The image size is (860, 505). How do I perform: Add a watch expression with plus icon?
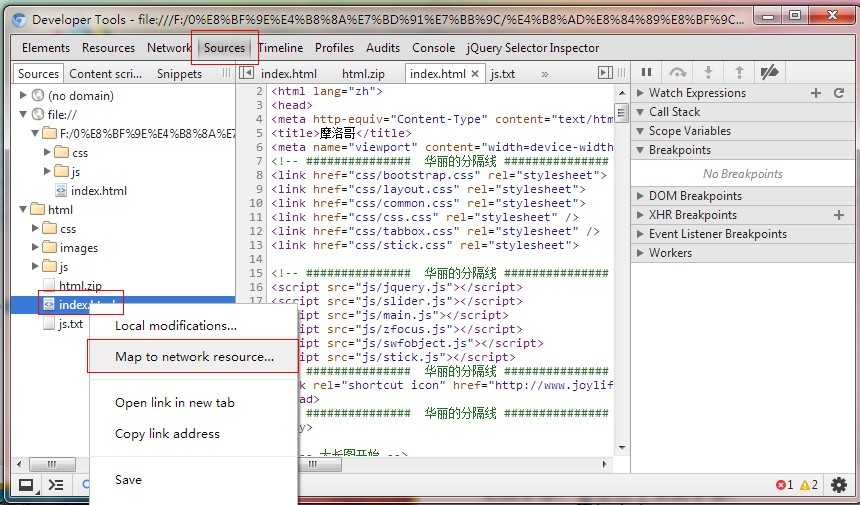(x=816, y=93)
